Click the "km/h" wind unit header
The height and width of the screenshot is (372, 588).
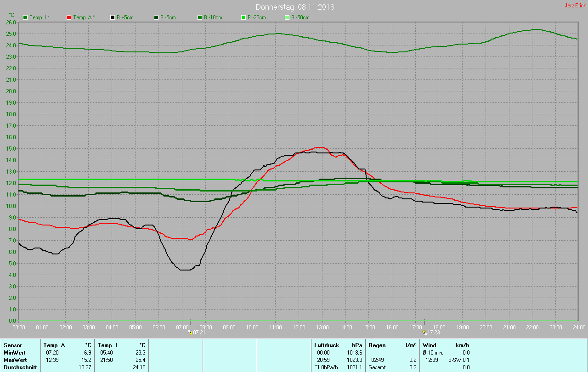tap(463, 345)
